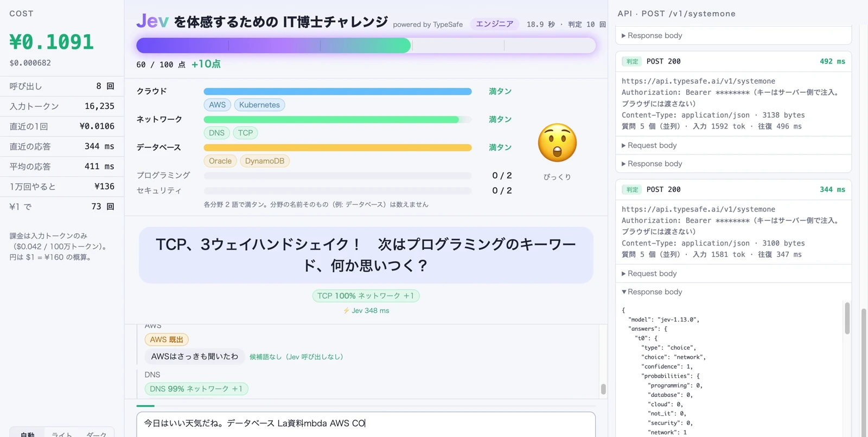
Task: Switch to the ダーク theme
Action: (96, 434)
